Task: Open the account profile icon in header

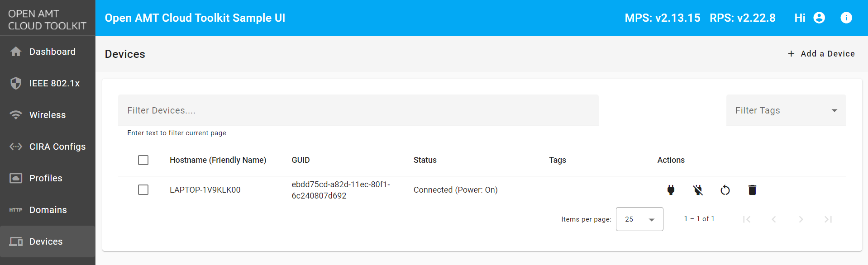Action: click(820, 18)
